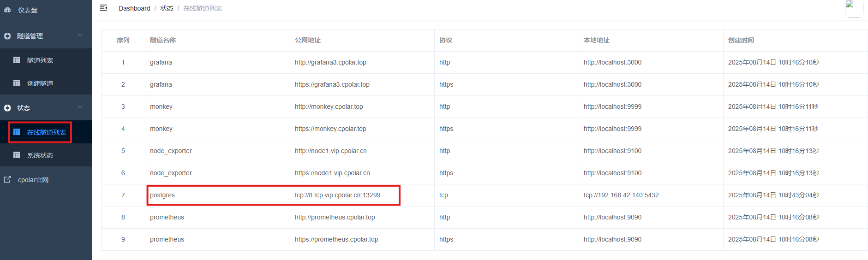
Task: Open the 隧道列表 menu item
Action: (40, 60)
